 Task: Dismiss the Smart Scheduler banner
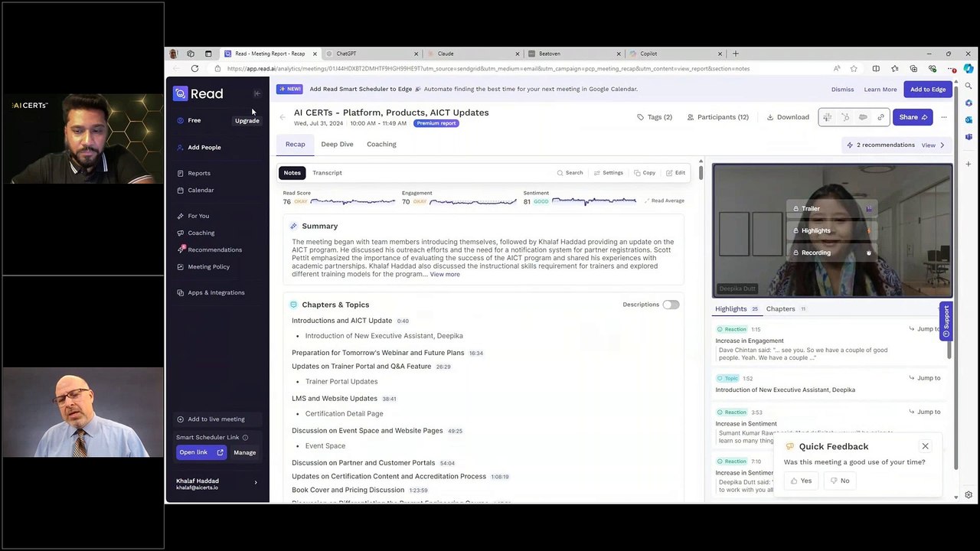point(842,90)
